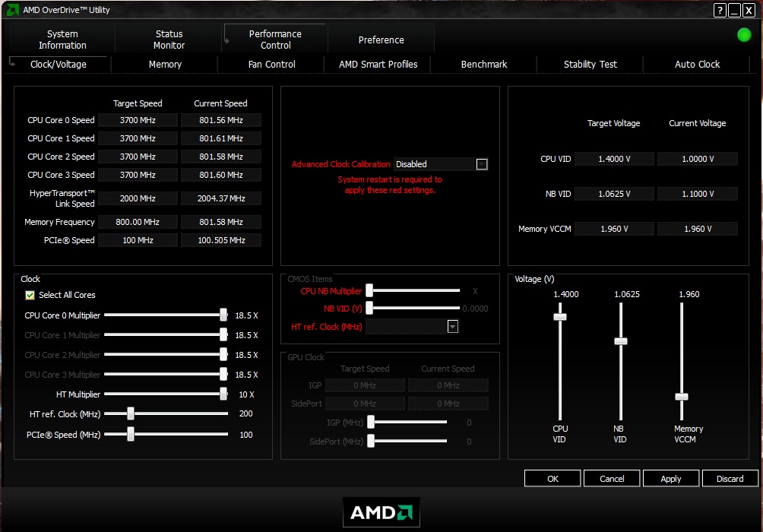Click the green status indicator light
The width and height of the screenshot is (763, 532).
[744, 35]
